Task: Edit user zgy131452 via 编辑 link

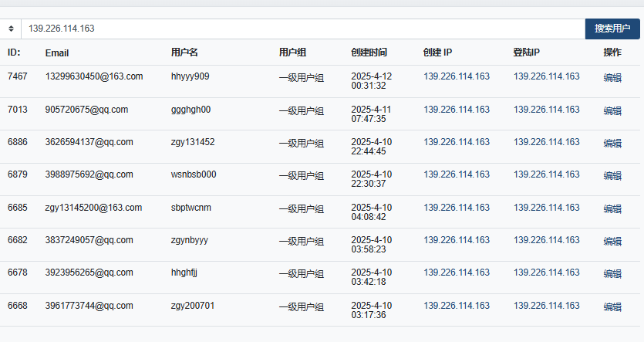Action: 612,144
